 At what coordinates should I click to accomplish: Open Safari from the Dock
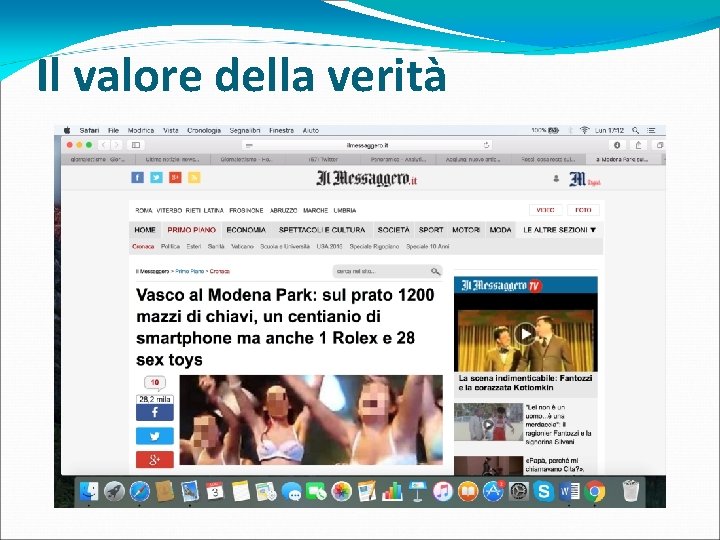coord(140,491)
